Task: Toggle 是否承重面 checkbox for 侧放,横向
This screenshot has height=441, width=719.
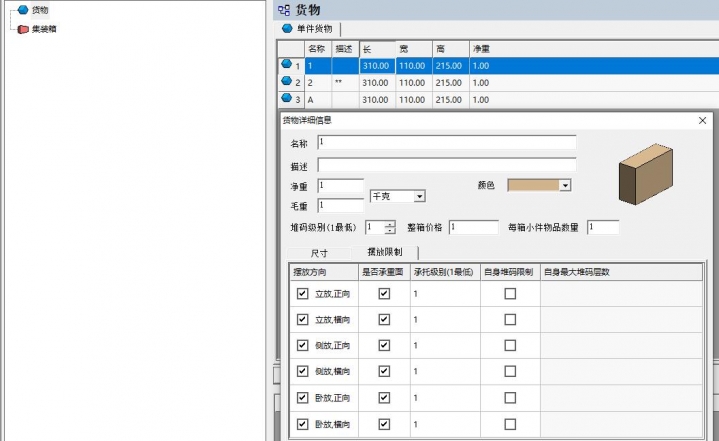Action: coord(384,371)
